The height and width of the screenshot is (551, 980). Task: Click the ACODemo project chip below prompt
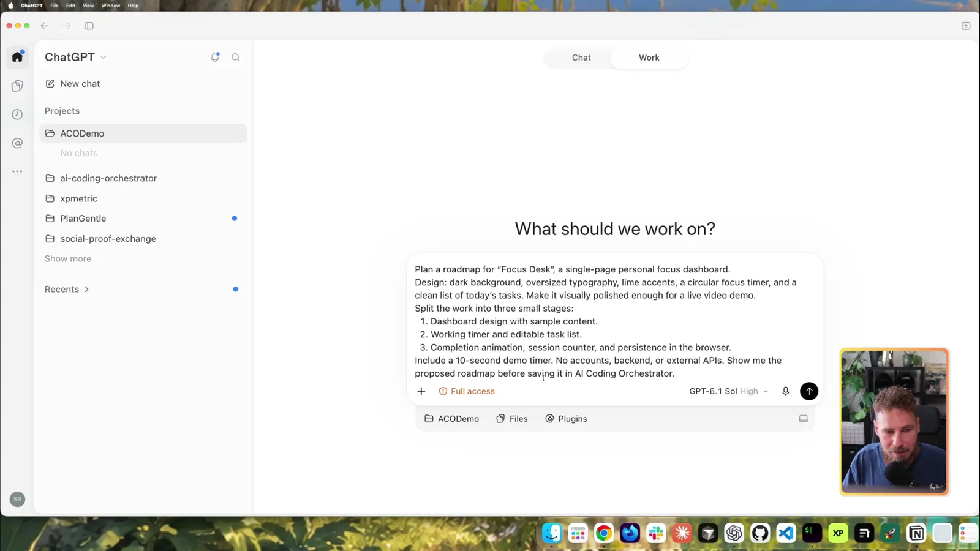pos(452,419)
